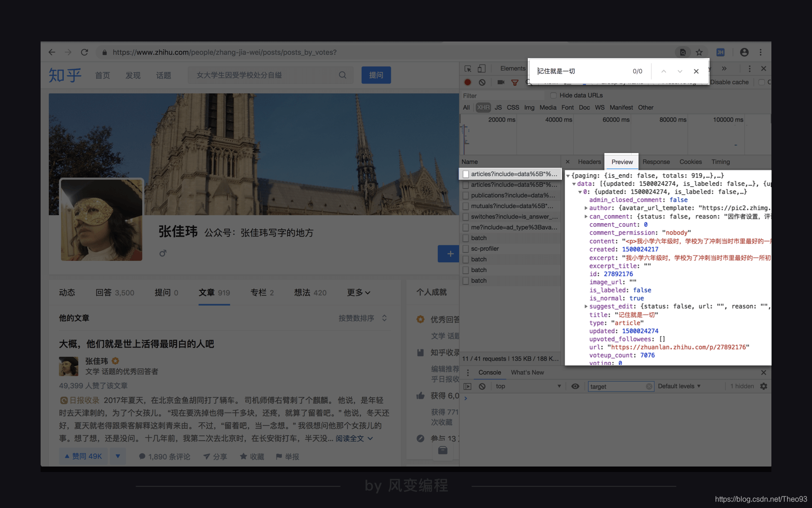Viewport: 812px width, 508px height.
Task: Expand the author object in Preview pane
Action: pyautogui.click(x=585, y=208)
